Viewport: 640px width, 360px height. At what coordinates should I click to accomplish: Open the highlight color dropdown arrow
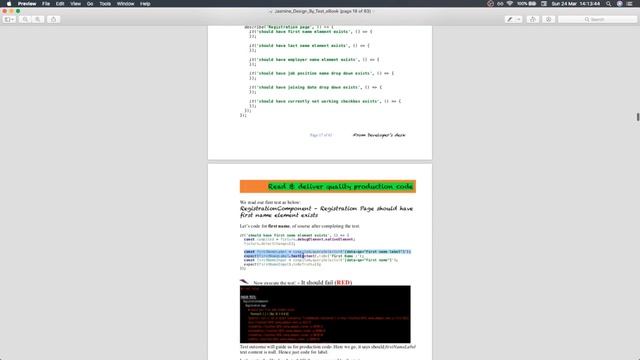519,19
